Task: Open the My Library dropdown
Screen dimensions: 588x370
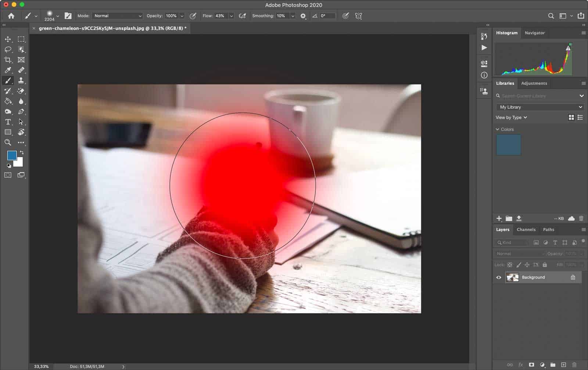Action: click(x=539, y=107)
